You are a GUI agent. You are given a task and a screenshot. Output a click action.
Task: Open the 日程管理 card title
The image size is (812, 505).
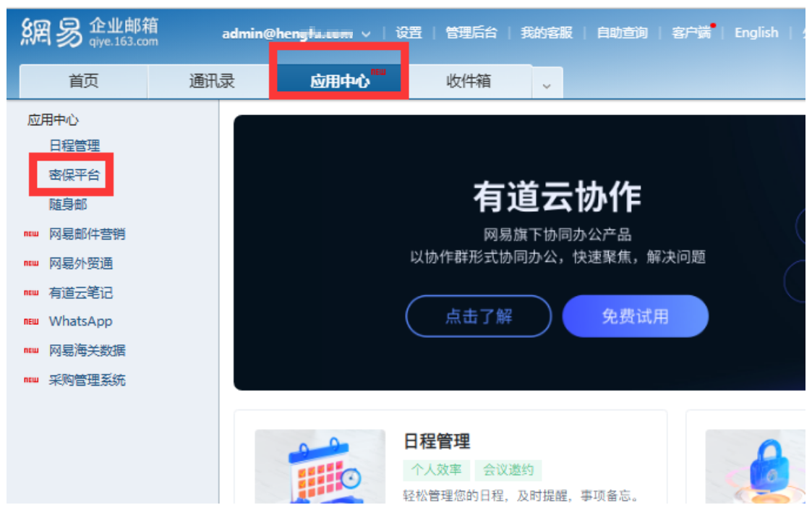tap(437, 441)
